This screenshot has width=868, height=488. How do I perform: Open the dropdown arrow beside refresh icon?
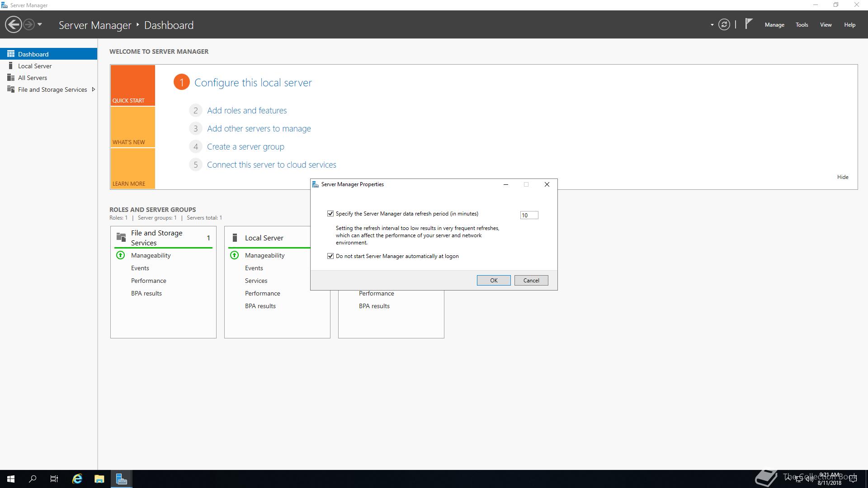coord(712,25)
